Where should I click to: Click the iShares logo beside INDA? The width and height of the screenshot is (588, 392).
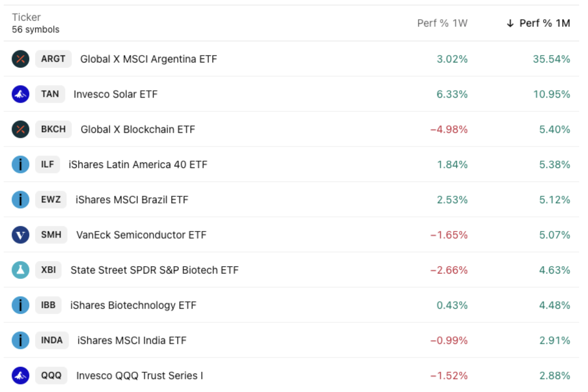[x=20, y=340]
